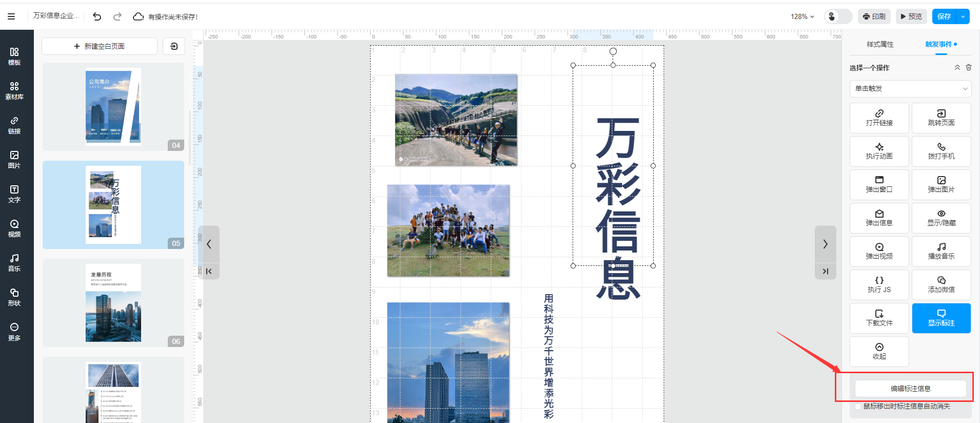This screenshot has height=423, width=980.
Task: Delete the trigger action with trash icon
Action: tap(969, 67)
